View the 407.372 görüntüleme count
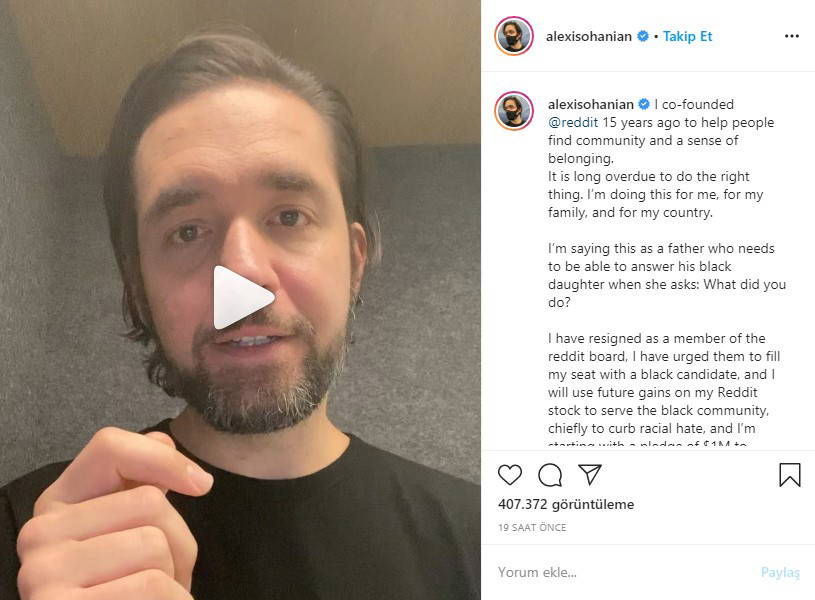 (566, 504)
